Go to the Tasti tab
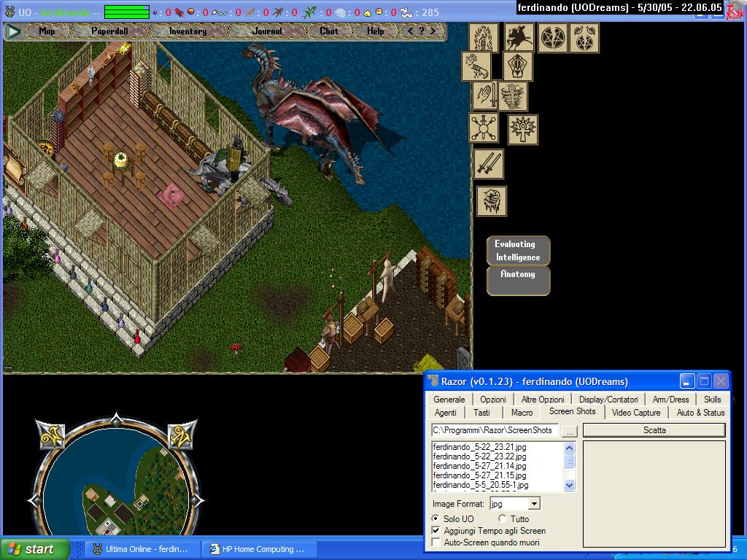 pyautogui.click(x=481, y=413)
